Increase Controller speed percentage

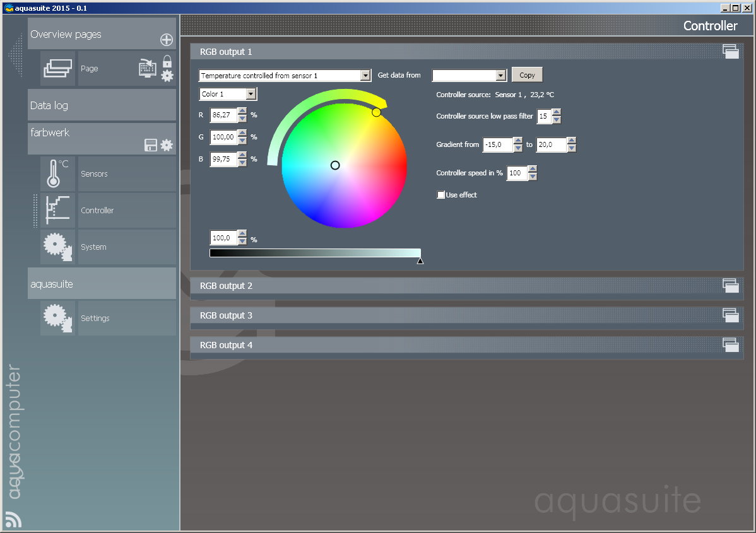[532, 169]
